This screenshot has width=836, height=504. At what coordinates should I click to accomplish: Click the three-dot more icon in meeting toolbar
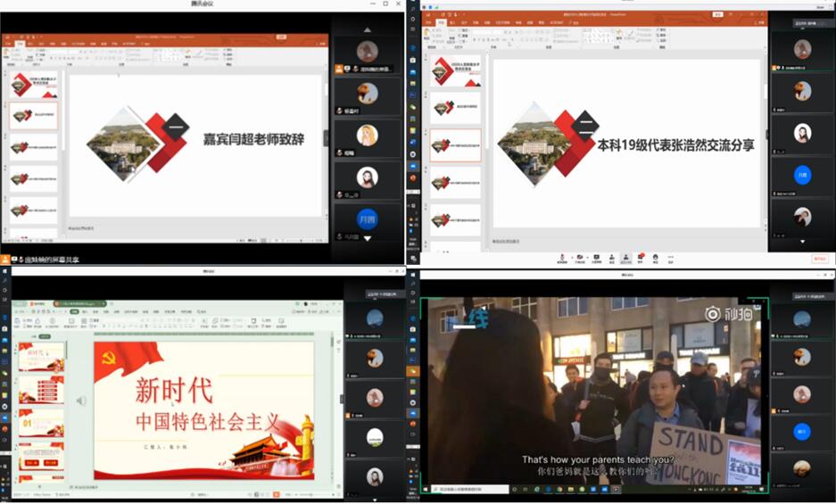point(671,258)
